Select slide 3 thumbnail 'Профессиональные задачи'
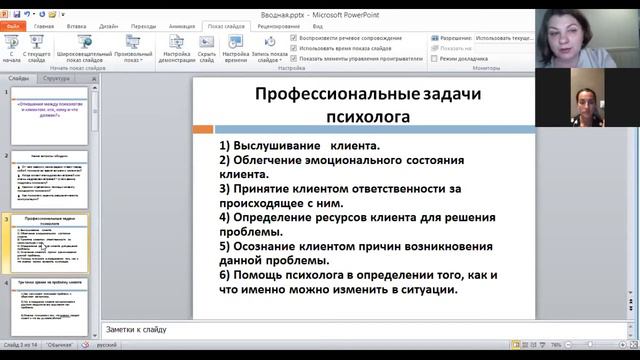 (x=49, y=244)
